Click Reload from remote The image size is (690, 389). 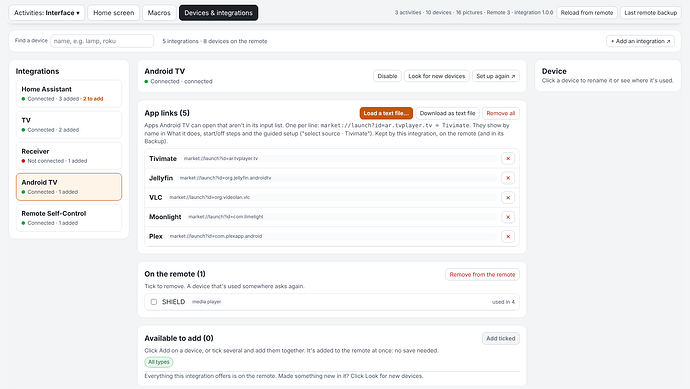click(587, 13)
